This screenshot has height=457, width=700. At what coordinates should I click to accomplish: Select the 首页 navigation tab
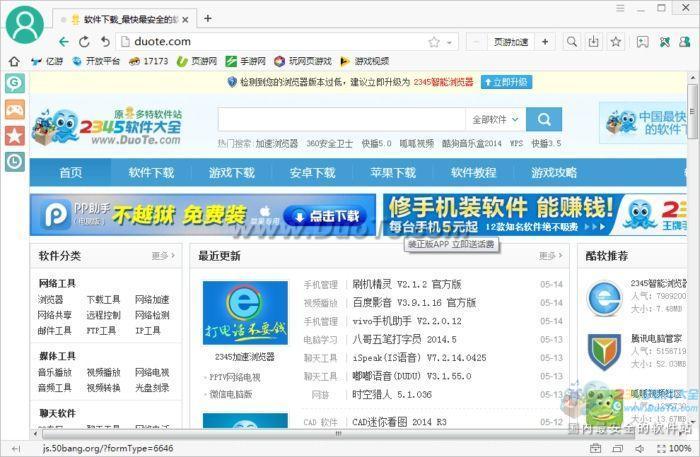[x=71, y=172]
